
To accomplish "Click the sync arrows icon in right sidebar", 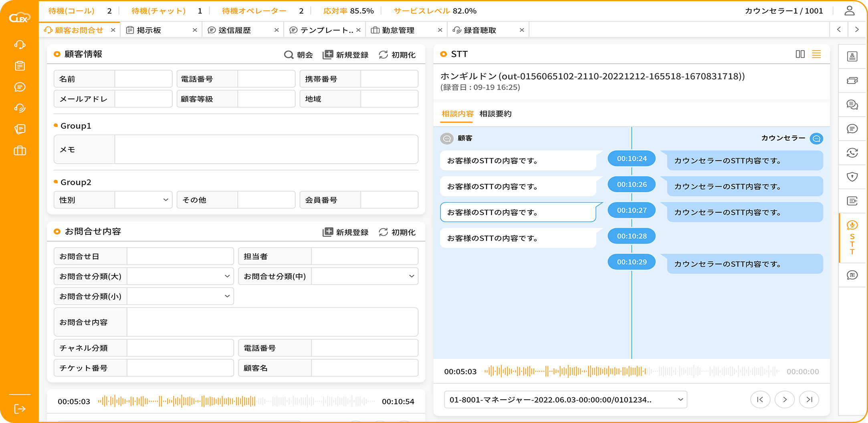I will click(852, 153).
